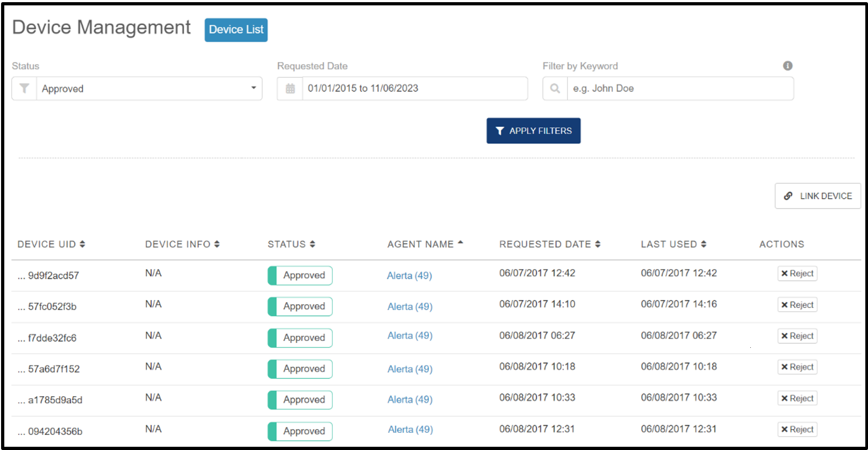The image size is (868, 450).
Task: Click requested date '06/08/2017 10:33'
Action: [x=537, y=398]
